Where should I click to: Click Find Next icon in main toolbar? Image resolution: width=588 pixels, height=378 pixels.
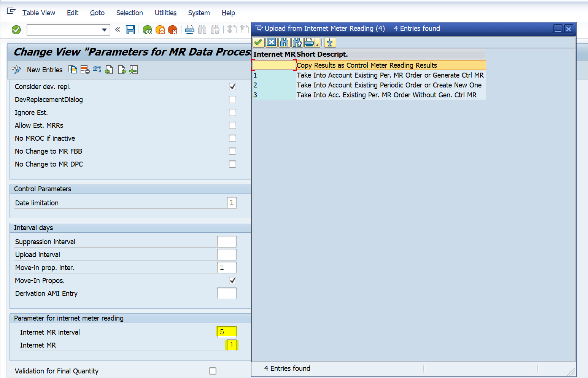point(215,29)
